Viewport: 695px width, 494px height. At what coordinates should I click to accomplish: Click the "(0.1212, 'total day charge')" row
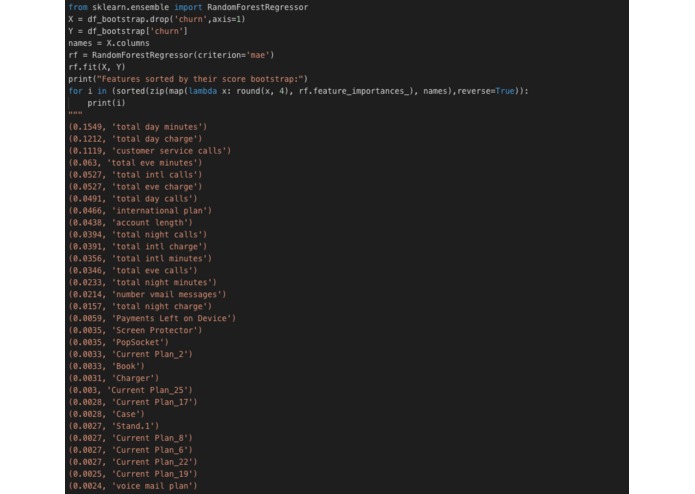tap(135, 139)
